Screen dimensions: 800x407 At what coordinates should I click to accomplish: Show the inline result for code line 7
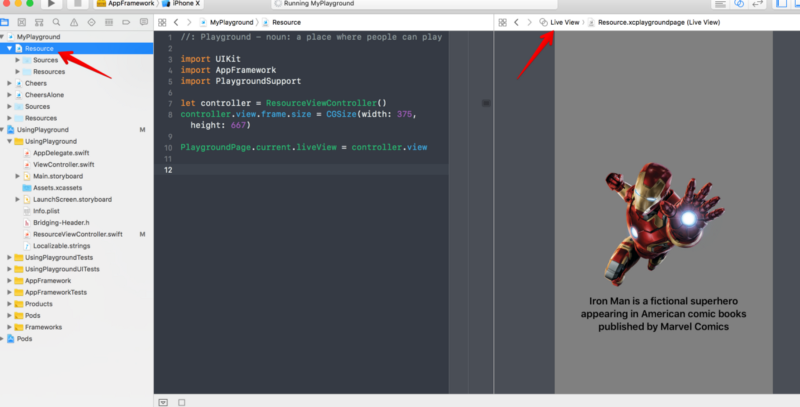(x=486, y=103)
